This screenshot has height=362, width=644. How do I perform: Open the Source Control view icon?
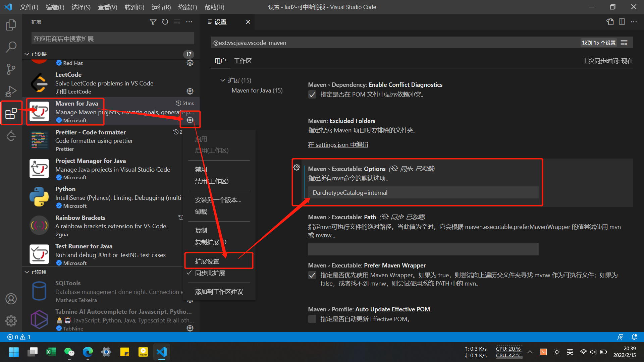pyautogui.click(x=11, y=69)
